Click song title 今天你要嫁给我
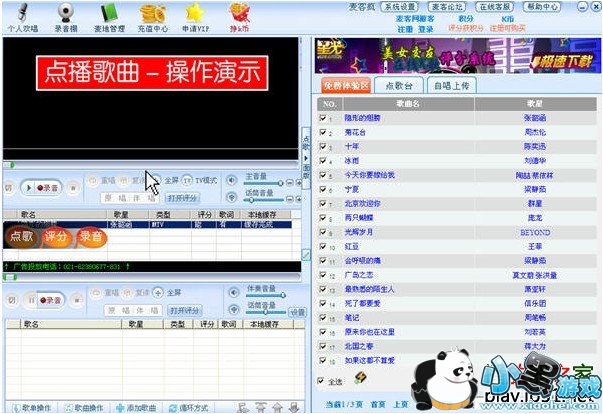603x414 pixels. (x=370, y=175)
